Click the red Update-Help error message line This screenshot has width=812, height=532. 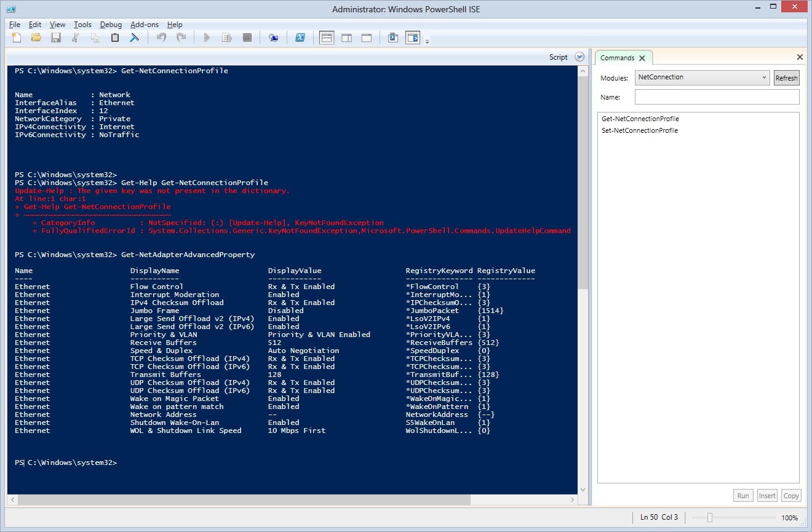(152, 191)
